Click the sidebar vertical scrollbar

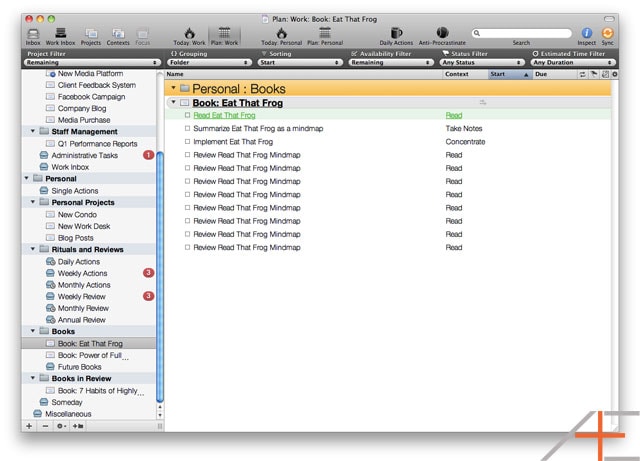tap(160, 276)
